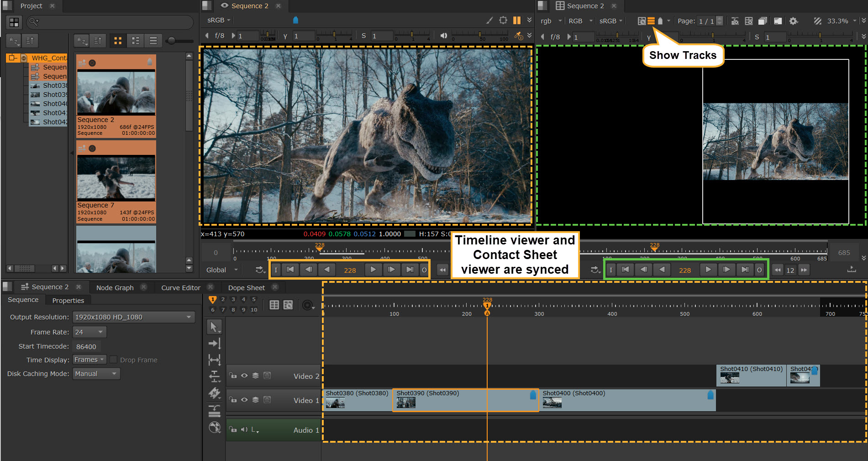Open the timeline viewer sRGB colorspace dropdown

coord(219,20)
